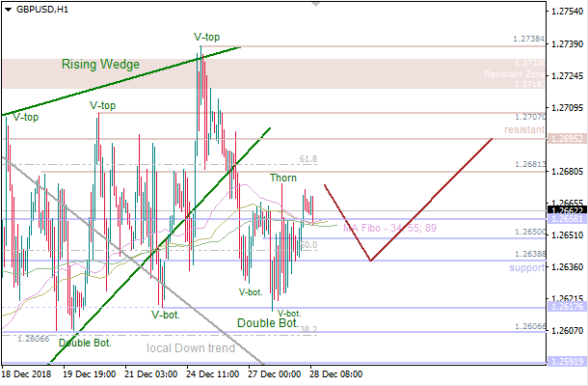Select the red forecast line's lowest point
Viewport: 588px width, 386px height.
(369, 261)
